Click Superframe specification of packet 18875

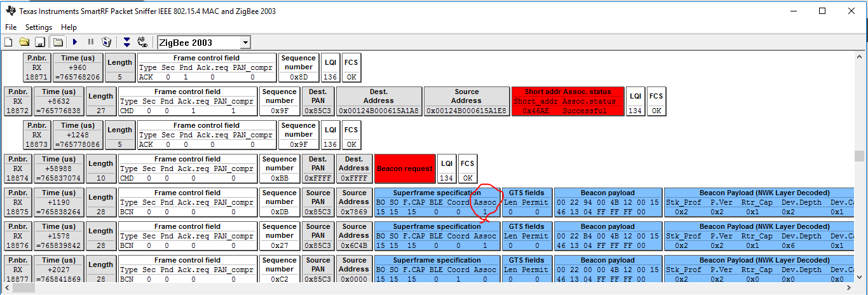(437, 202)
